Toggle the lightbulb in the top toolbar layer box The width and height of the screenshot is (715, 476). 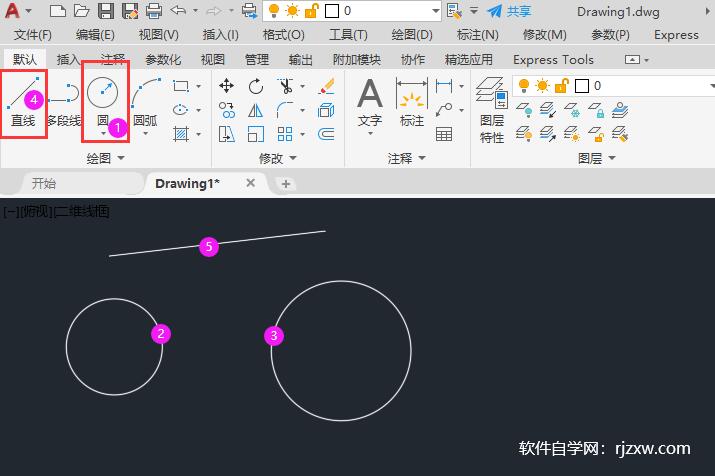pos(274,10)
